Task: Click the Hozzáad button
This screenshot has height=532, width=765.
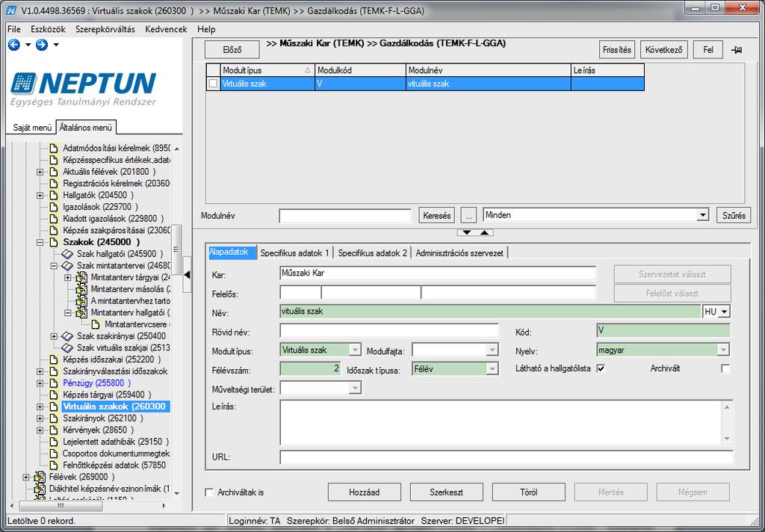Action: (364, 492)
